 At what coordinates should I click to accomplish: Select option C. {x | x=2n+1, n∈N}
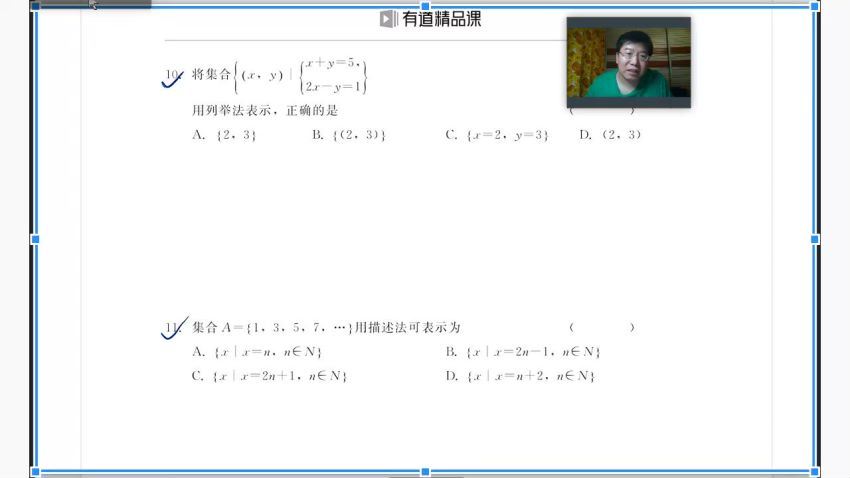[x=269, y=376]
